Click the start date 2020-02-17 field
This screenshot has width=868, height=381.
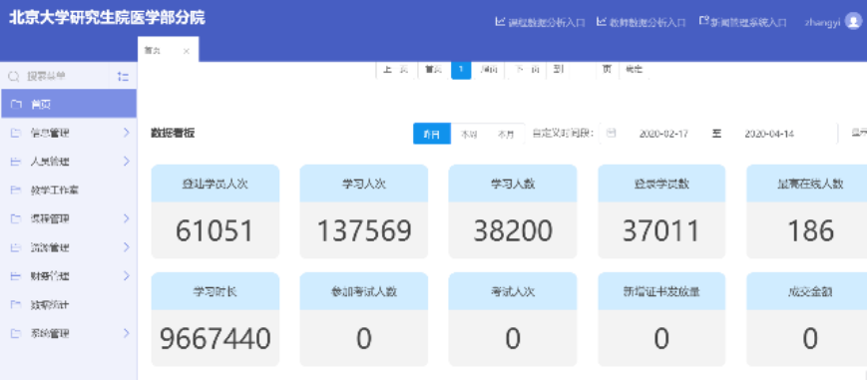click(x=663, y=134)
